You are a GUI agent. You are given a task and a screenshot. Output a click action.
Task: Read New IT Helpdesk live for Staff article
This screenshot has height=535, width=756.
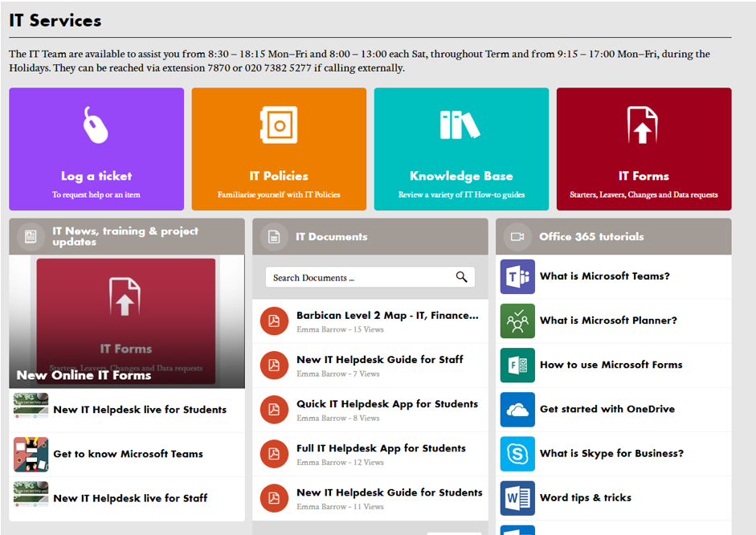coord(130,498)
